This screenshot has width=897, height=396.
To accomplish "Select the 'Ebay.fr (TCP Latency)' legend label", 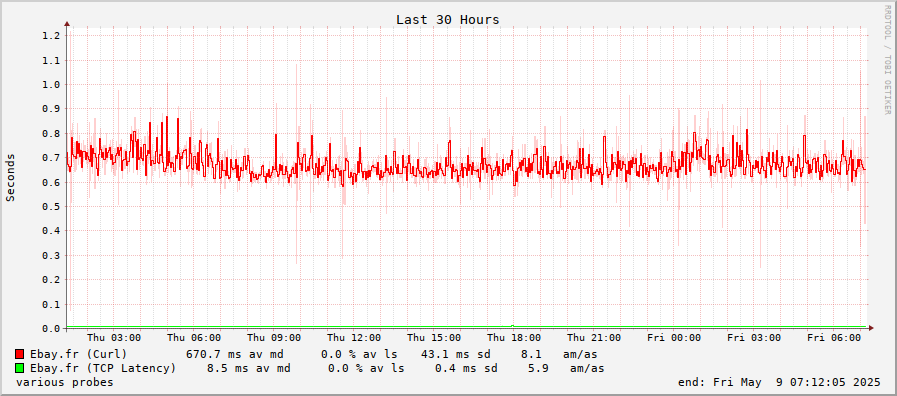I will pyautogui.click(x=103, y=368).
